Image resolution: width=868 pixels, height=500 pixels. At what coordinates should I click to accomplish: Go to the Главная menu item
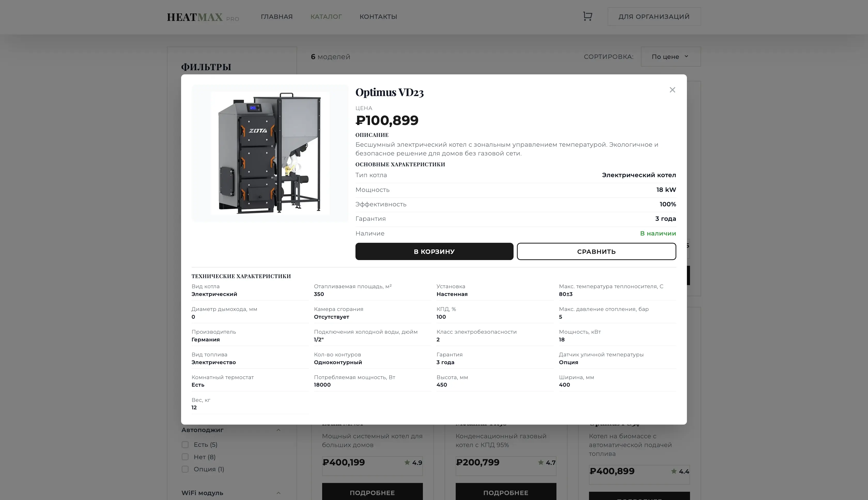pos(276,17)
